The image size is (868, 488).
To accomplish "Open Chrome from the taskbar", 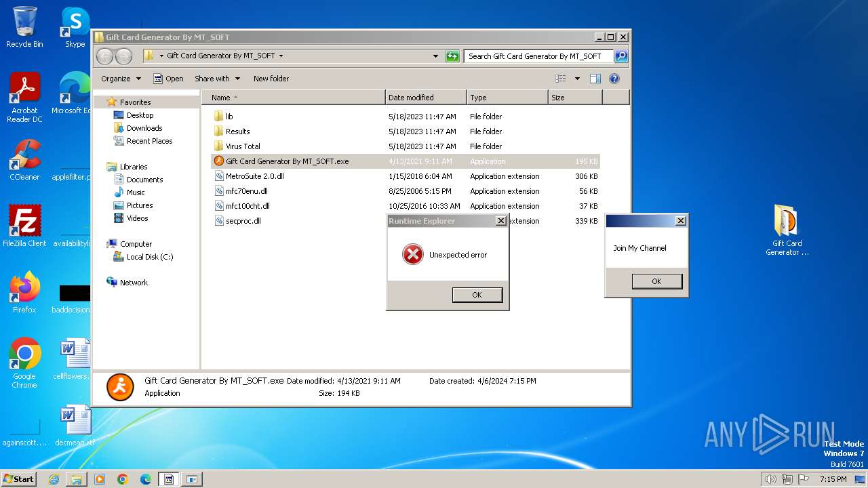I will point(123,479).
